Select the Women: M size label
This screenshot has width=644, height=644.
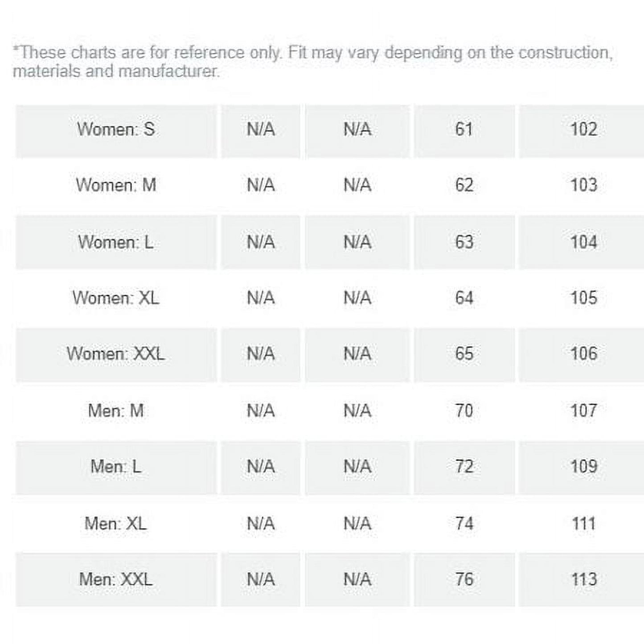(116, 185)
